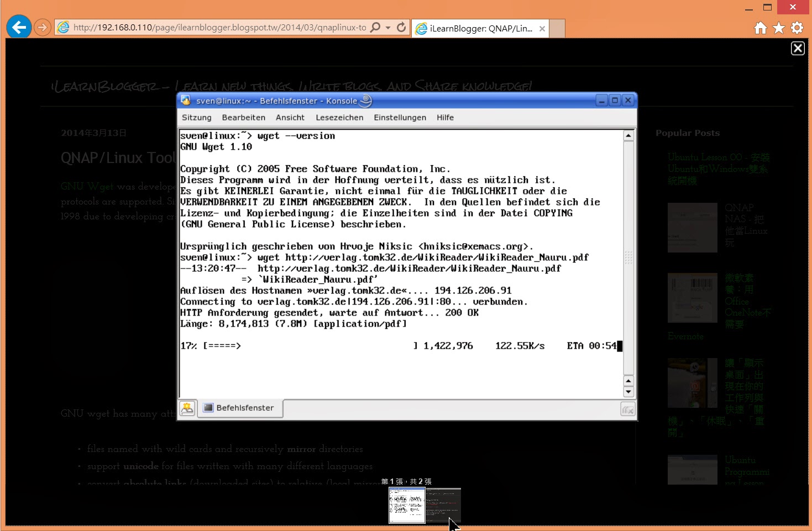Click the Konsole scrollbar up arrow at top
The image size is (812, 531).
[x=628, y=135]
